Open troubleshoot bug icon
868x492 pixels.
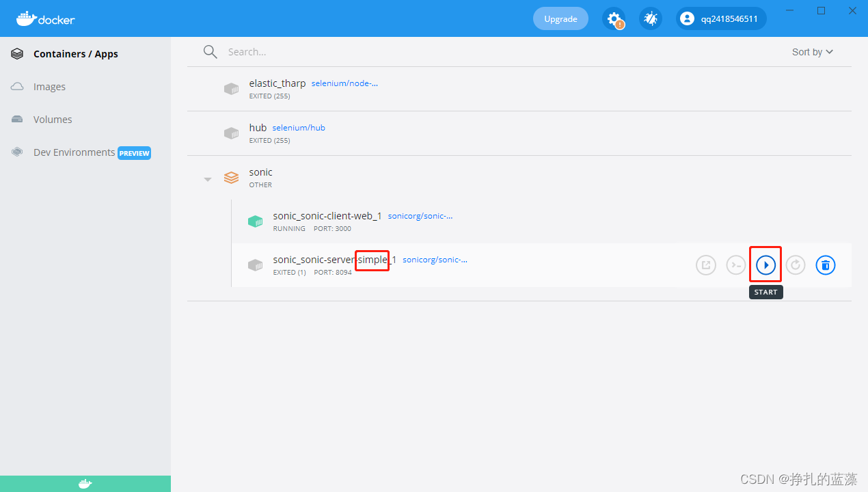click(x=651, y=18)
